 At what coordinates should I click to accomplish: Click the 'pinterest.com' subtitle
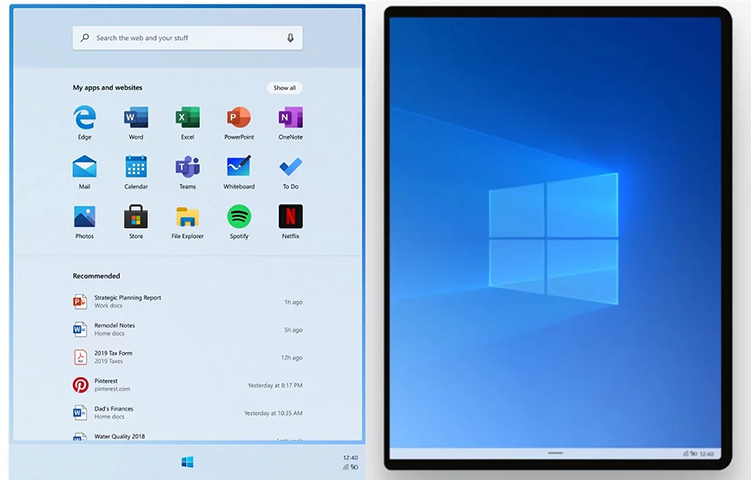pyautogui.click(x=112, y=389)
